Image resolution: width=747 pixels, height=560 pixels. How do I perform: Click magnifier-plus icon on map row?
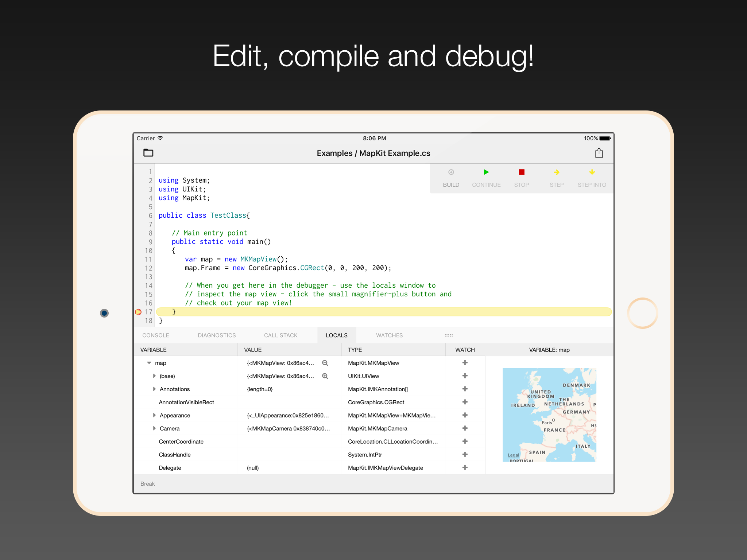tap(325, 363)
